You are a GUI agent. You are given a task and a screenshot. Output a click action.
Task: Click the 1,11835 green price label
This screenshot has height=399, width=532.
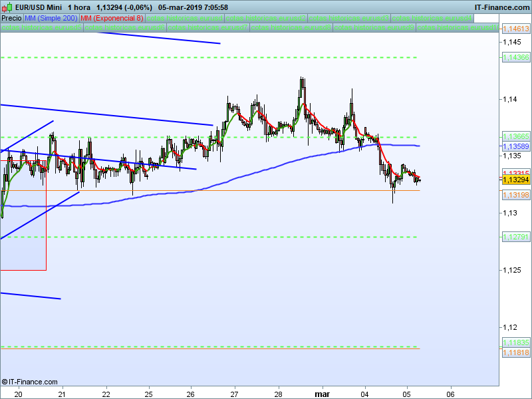(516, 342)
